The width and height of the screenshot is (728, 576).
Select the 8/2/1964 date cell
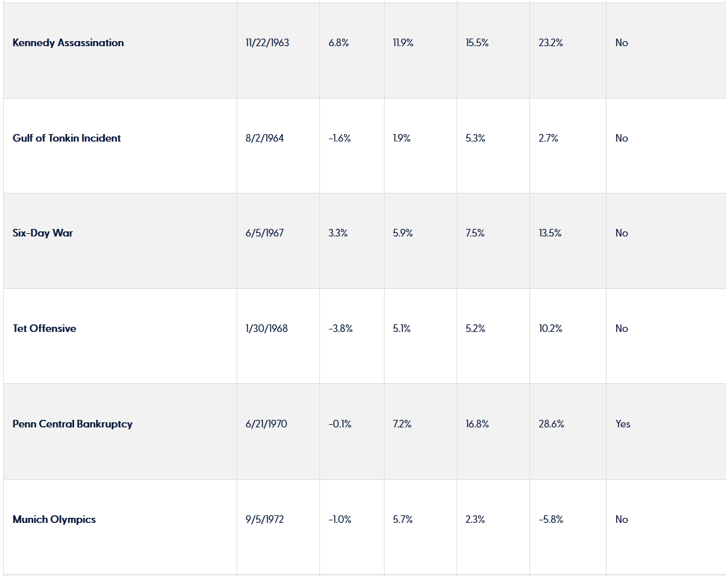pos(264,138)
